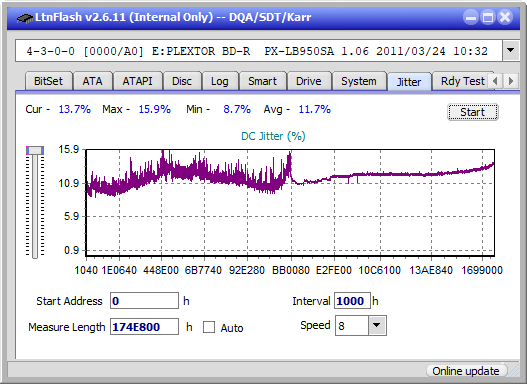Open the Disc tab
This screenshot has width=527, height=384.
182,81
